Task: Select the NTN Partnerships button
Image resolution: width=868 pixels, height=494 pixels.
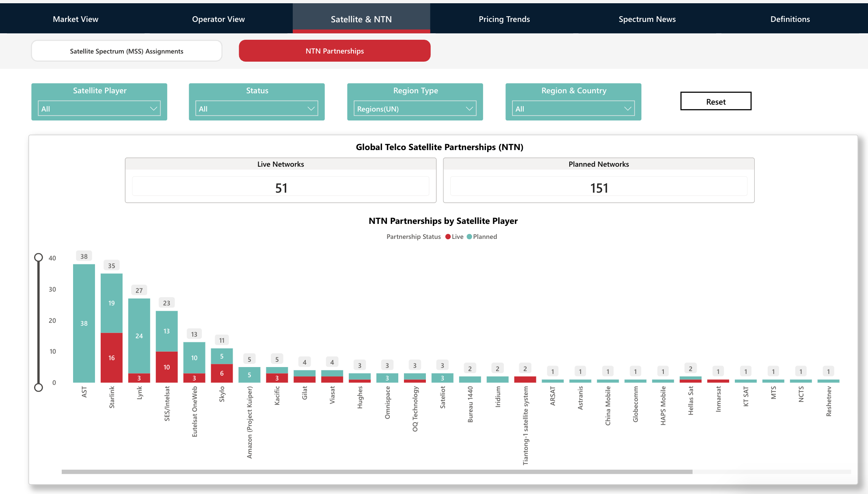Action: [x=335, y=51]
